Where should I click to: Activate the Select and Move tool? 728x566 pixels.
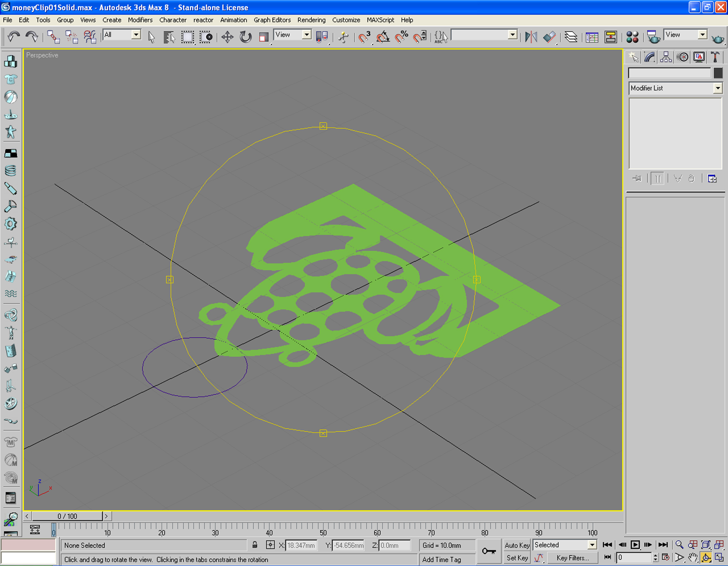tap(227, 37)
